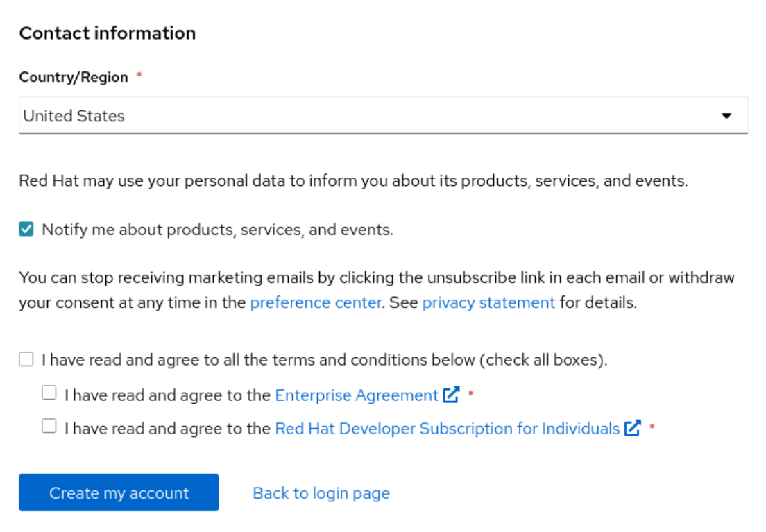766x532 pixels.
Task: Open the Enterprise Agreement link text
Action: pyautogui.click(x=357, y=395)
